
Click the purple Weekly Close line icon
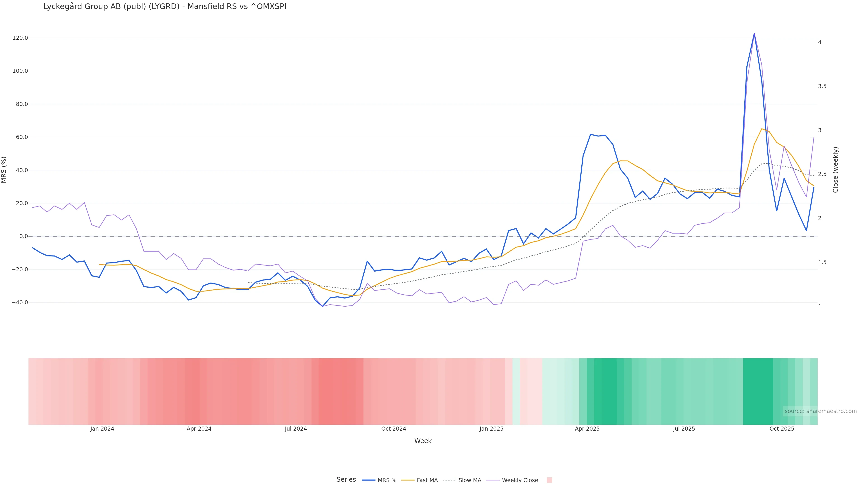[493, 480]
